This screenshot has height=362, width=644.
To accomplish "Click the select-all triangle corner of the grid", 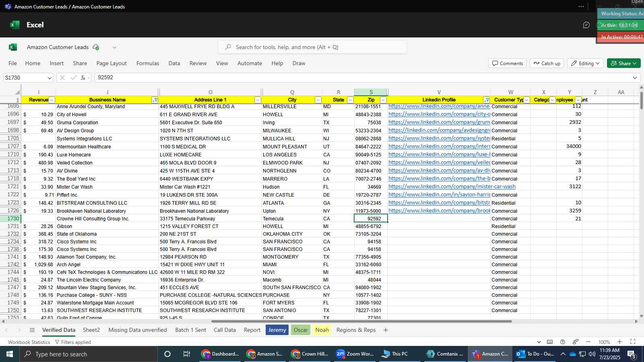I will tap(17, 92).
